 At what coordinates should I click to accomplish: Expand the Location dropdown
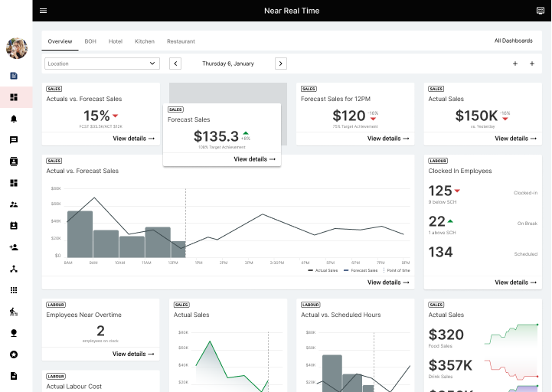[102, 64]
